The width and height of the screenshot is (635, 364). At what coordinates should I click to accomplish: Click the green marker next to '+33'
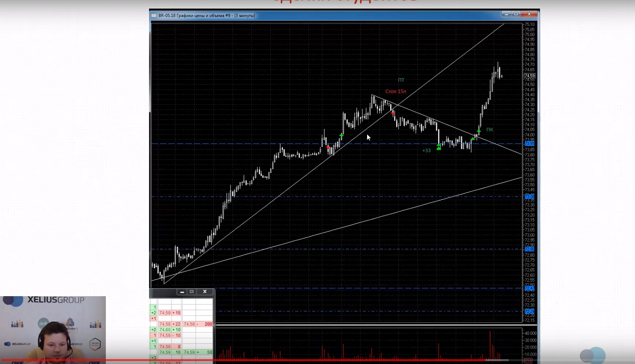(x=439, y=147)
